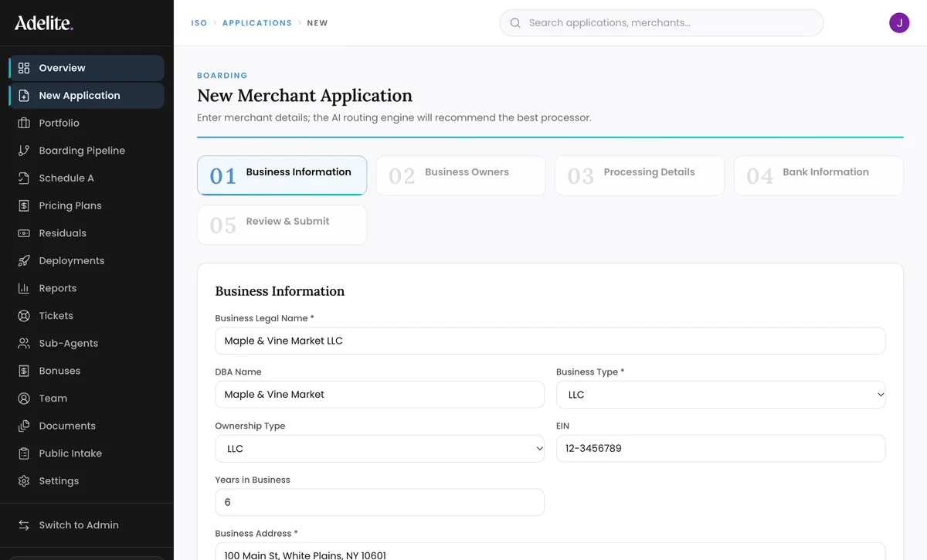Viewport: 927px width, 560px height.
Task: Click the Business Legal Name field
Action: 550,341
